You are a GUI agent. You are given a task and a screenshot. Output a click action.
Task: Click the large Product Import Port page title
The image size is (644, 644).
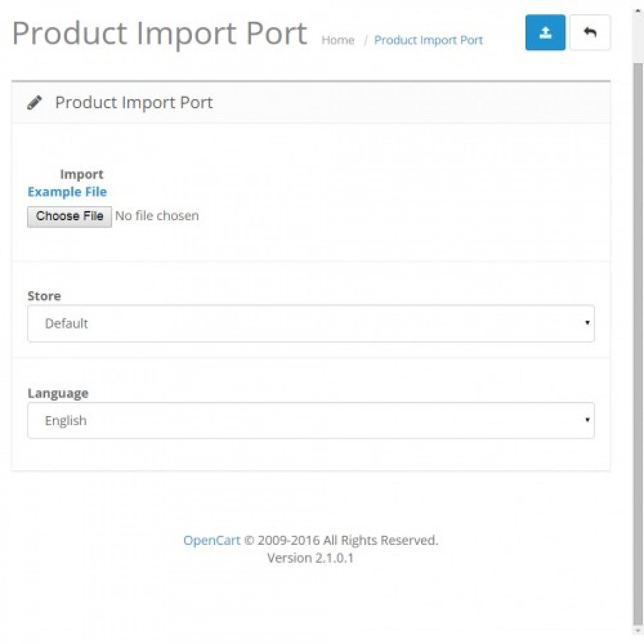(159, 33)
